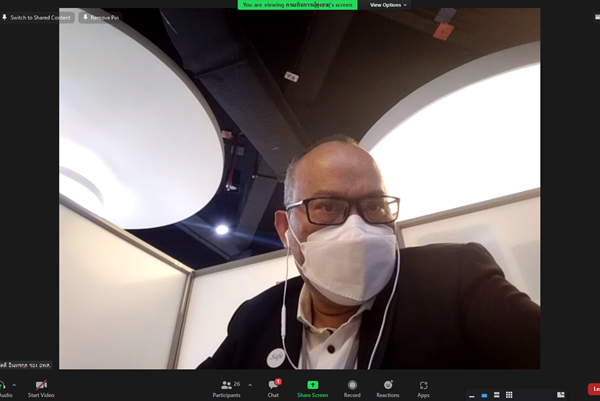Start sharing with Share Screen

point(313,389)
